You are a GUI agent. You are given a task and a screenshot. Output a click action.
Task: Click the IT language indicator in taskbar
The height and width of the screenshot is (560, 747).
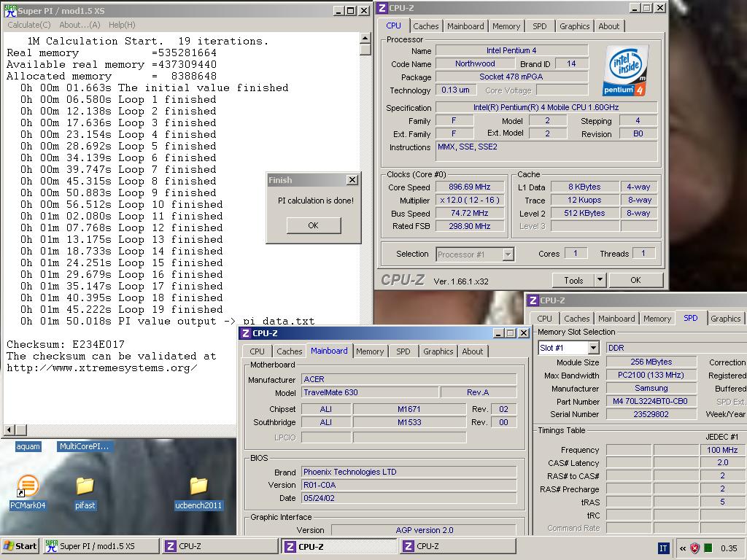(663, 548)
